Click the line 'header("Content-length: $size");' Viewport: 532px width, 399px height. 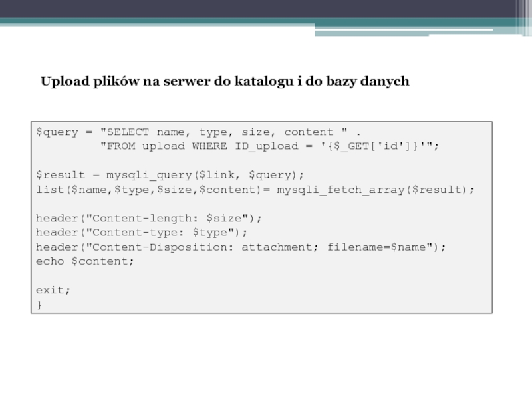[149, 218]
